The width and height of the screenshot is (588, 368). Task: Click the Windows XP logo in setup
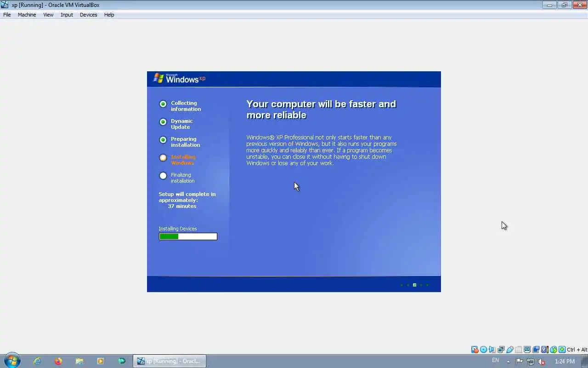pos(180,78)
